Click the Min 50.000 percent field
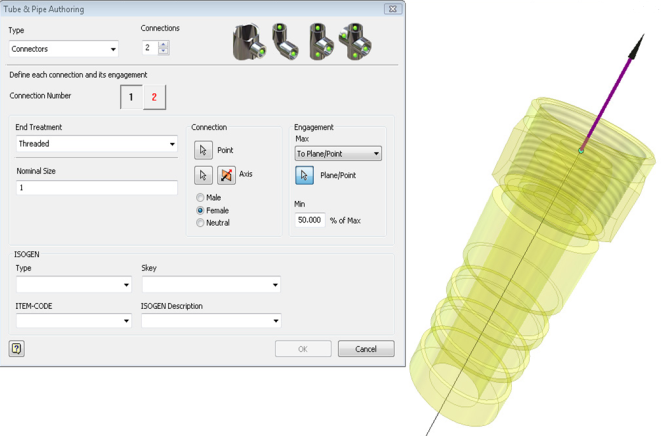 point(310,220)
